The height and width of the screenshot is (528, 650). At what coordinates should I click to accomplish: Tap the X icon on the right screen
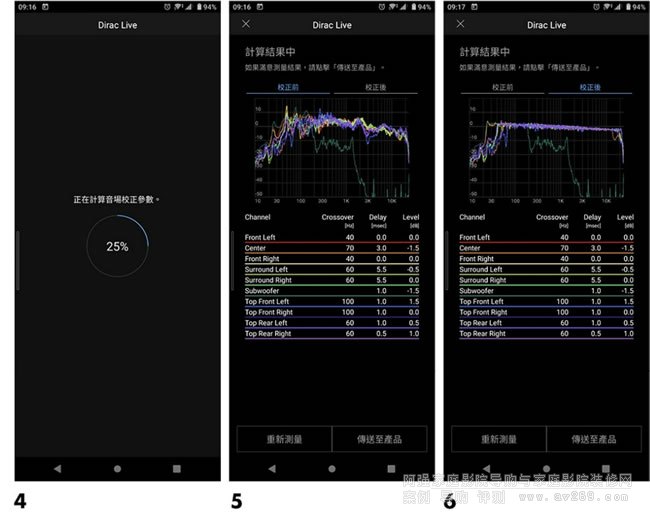click(461, 24)
